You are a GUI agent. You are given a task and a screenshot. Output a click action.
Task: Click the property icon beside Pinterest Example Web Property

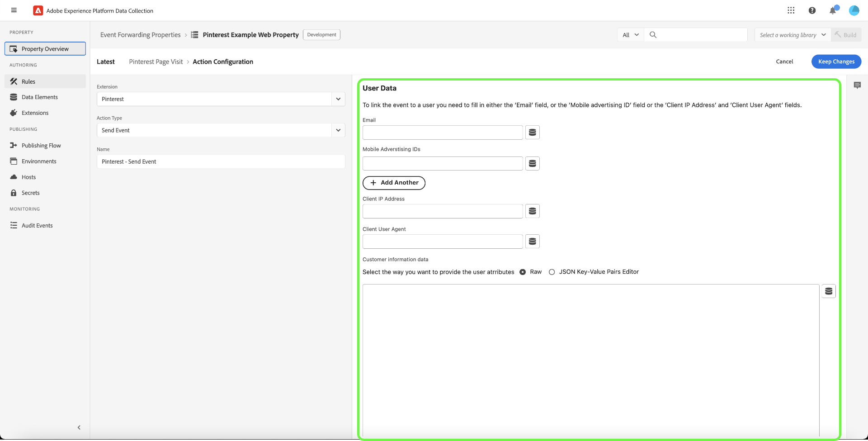(x=194, y=35)
